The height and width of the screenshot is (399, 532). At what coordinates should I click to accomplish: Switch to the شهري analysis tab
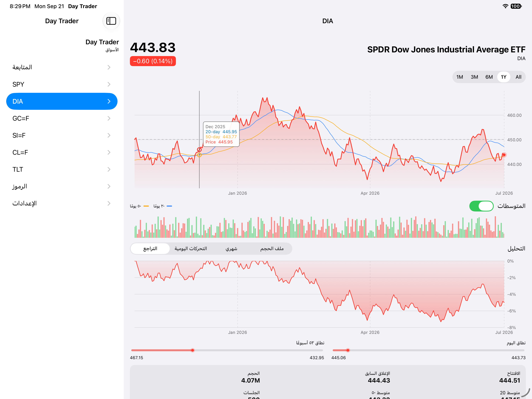tap(231, 249)
